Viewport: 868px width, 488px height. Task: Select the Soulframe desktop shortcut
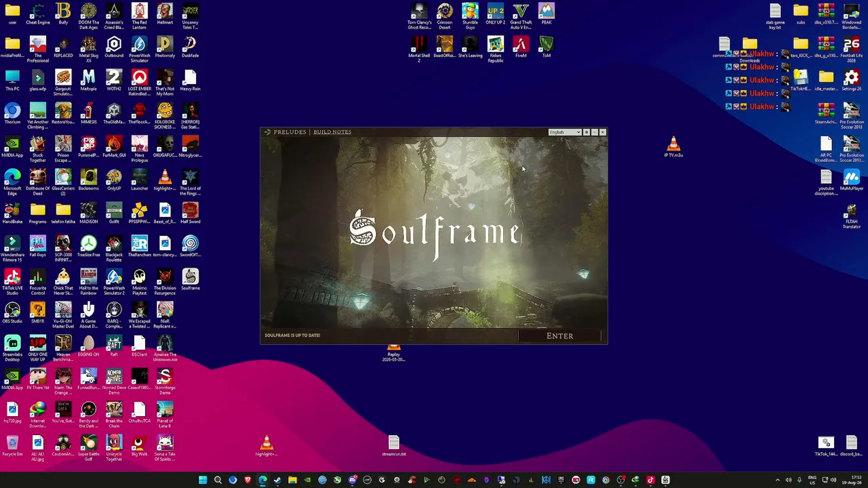pyautogui.click(x=191, y=280)
